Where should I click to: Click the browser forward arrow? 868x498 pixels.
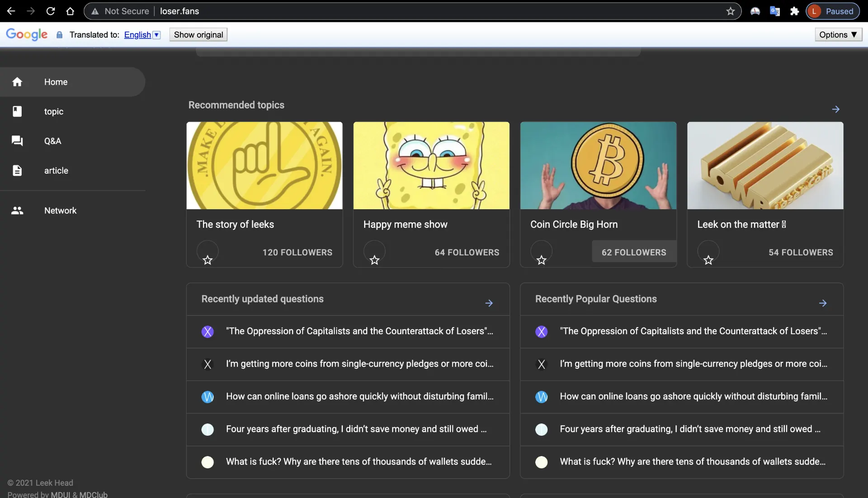pos(31,11)
